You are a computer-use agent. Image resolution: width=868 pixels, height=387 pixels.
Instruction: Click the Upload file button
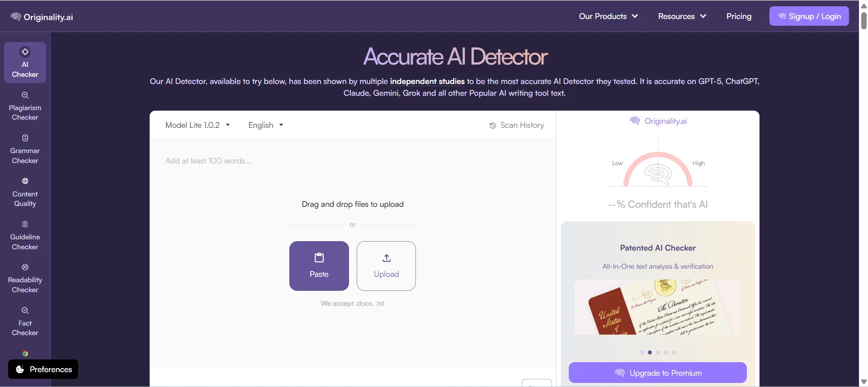386,266
